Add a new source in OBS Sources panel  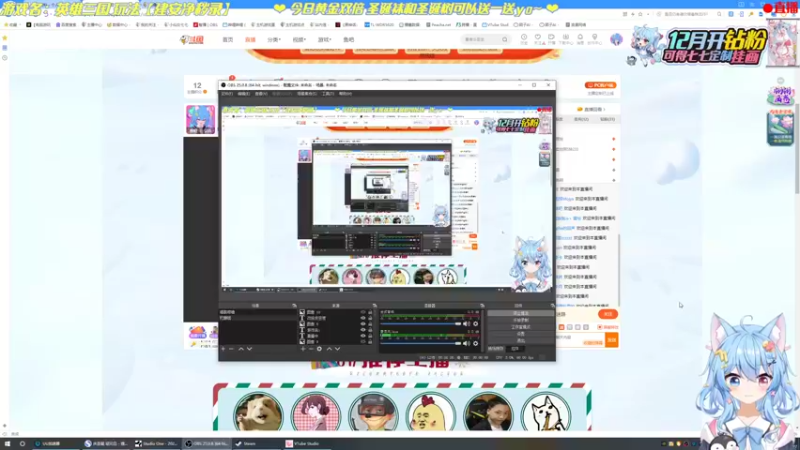pos(303,348)
